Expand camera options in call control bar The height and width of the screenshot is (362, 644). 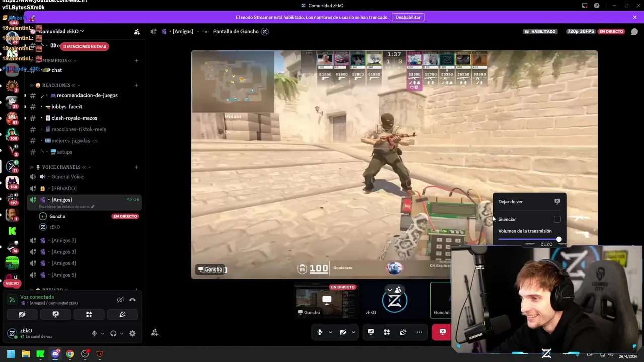pyautogui.click(x=353, y=332)
